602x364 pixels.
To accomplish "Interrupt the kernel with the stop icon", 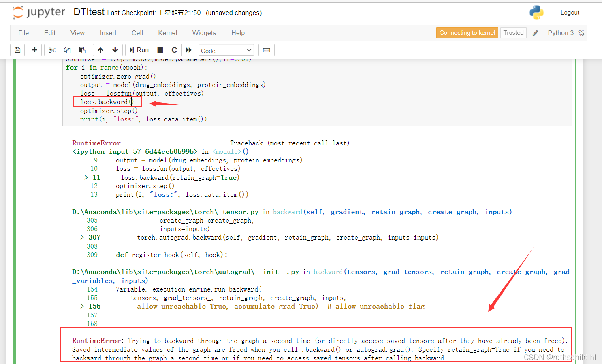I will click(x=160, y=50).
